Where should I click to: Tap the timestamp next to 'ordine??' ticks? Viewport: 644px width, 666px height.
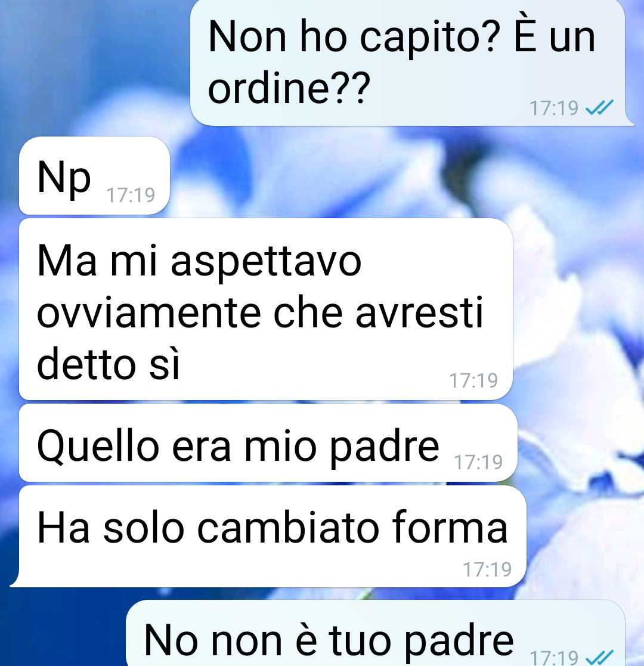pos(553,108)
